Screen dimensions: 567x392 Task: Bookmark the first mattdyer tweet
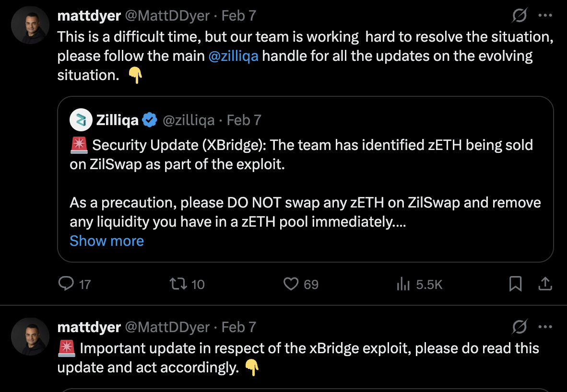tap(515, 284)
